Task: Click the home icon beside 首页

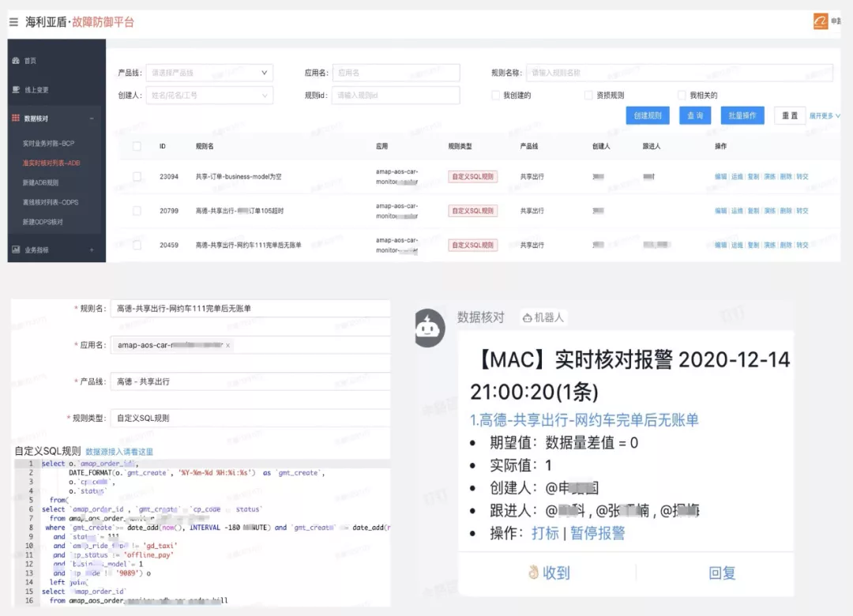Action: click(16, 60)
